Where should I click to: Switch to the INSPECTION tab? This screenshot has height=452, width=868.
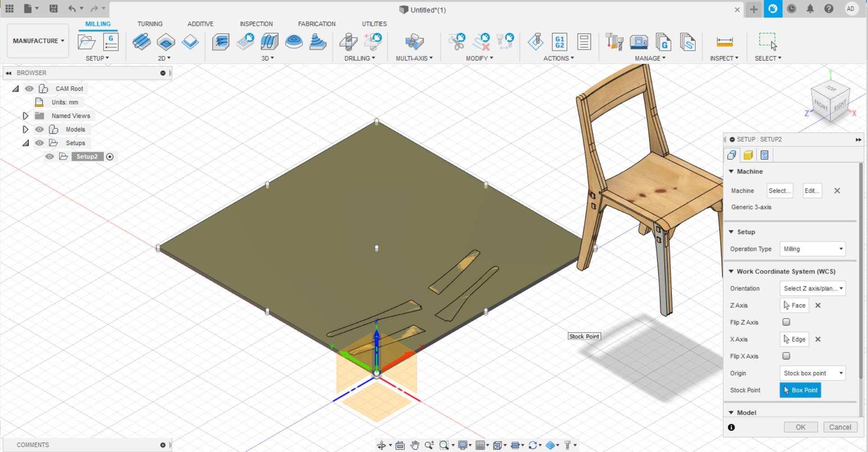(x=256, y=24)
